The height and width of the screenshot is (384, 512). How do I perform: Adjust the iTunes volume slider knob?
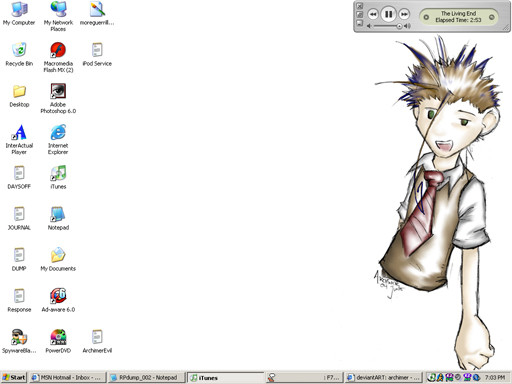tap(399, 26)
